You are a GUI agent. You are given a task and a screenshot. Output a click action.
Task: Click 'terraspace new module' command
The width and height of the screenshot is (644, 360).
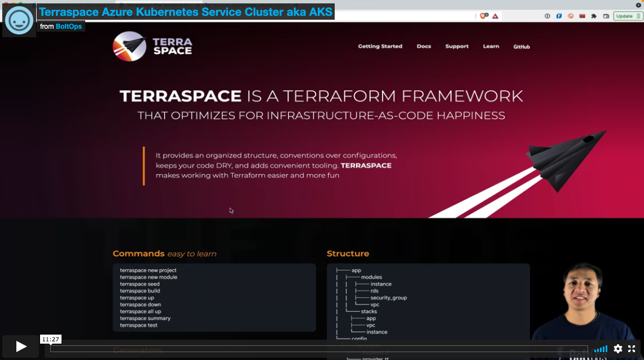pyautogui.click(x=148, y=277)
